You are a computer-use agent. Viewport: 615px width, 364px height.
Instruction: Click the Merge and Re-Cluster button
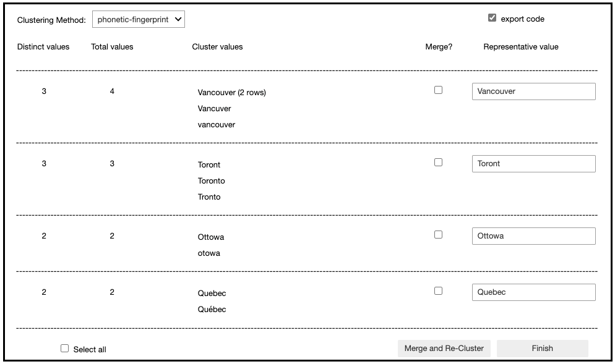(x=444, y=349)
